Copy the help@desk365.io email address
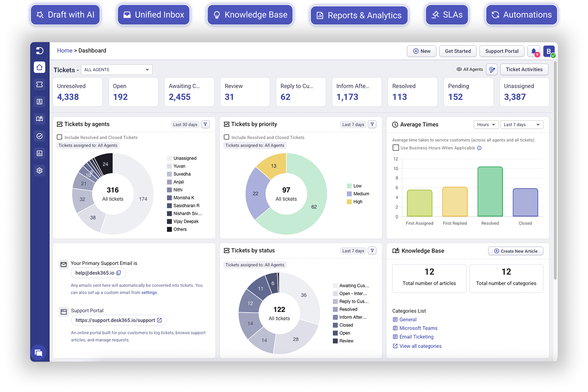 pyautogui.click(x=119, y=273)
